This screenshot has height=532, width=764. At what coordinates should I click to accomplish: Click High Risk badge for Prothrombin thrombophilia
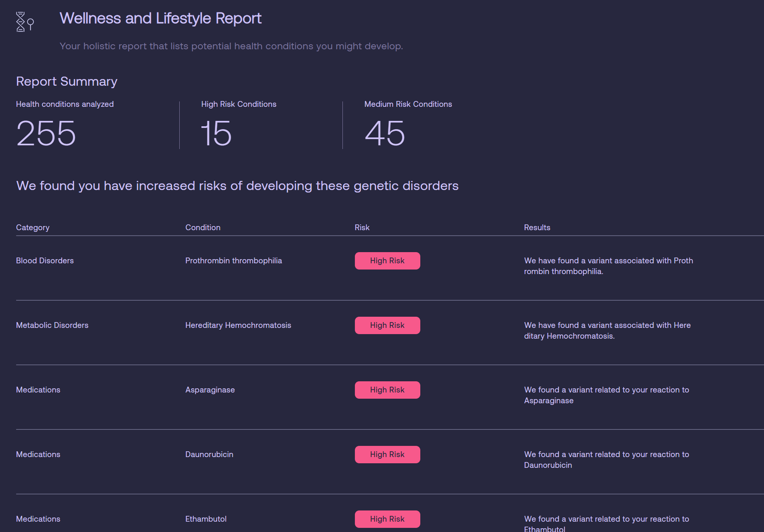point(387,261)
